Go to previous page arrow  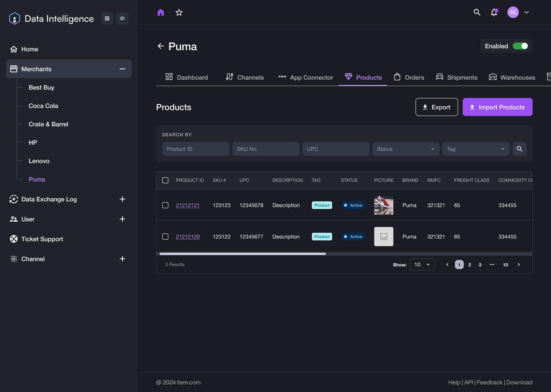pyautogui.click(x=447, y=265)
